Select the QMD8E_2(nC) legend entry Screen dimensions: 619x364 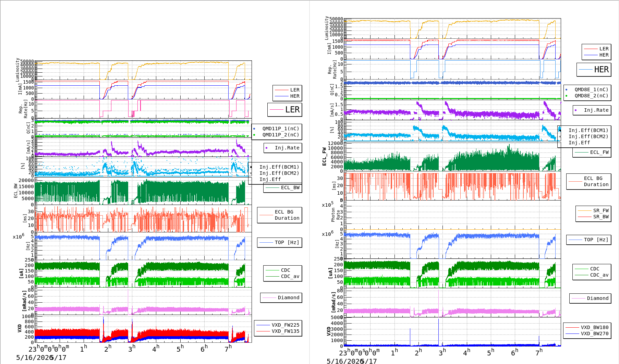click(586, 96)
